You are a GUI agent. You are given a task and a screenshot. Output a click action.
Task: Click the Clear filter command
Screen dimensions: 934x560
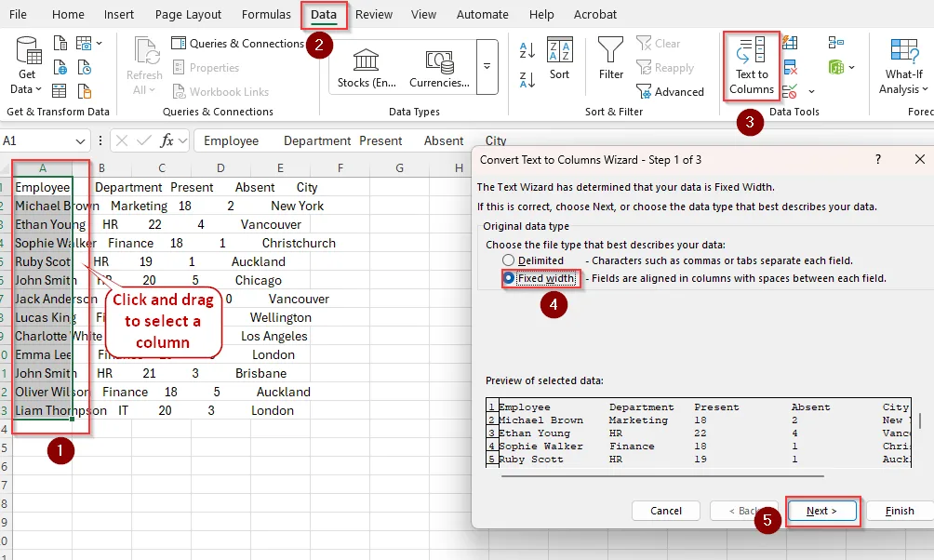point(659,44)
